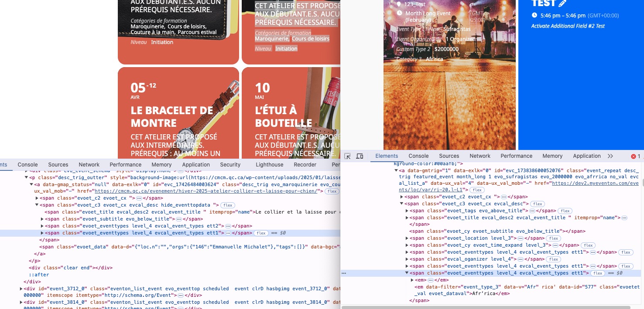Expand the event_3814_0 div node
Screen dimensions: 644x309
point(21,302)
